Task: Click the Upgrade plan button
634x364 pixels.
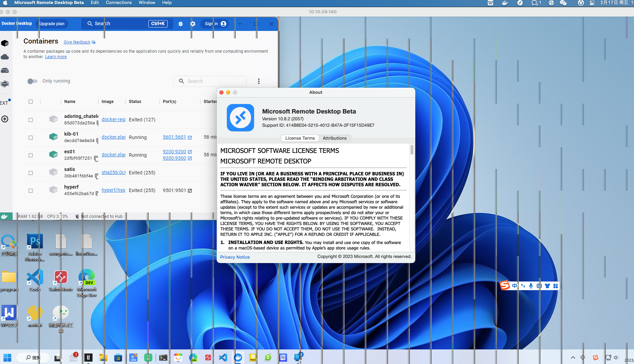Action: [x=52, y=24]
